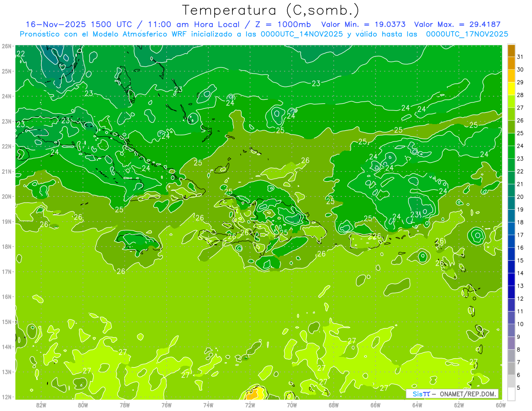
Task: Click the SisTT ONAMET/REP.DOM. logo box
Action: point(452,394)
